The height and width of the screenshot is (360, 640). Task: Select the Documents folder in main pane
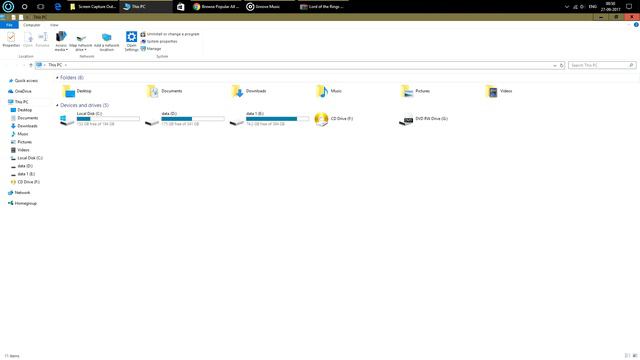[x=165, y=91]
